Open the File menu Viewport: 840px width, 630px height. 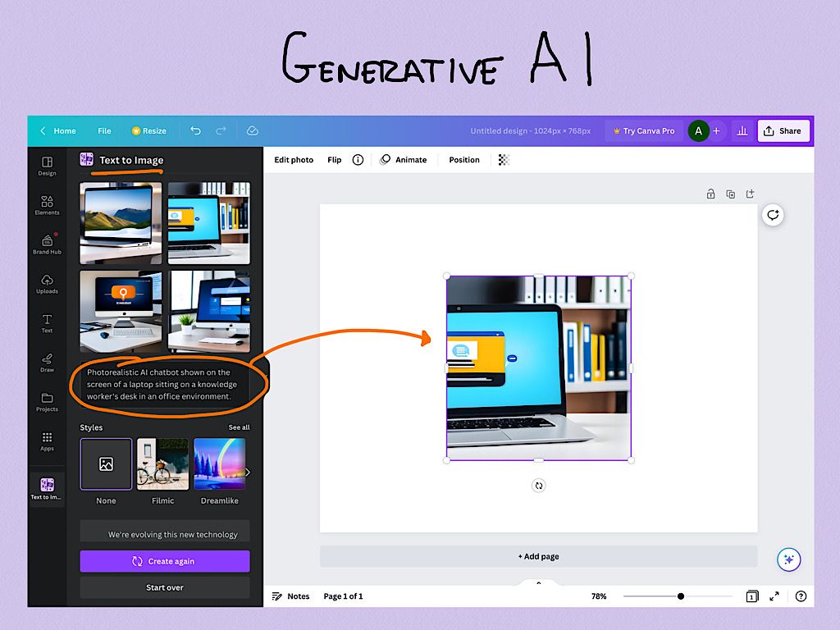click(104, 130)
